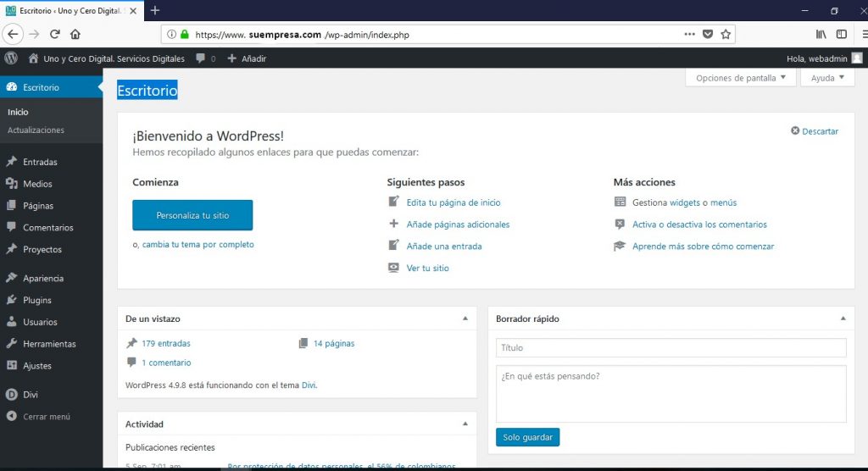The height and width of the screenshot is (471, 868).
Task: Bookmark this page with the star icon
Action: coord(726,35)
